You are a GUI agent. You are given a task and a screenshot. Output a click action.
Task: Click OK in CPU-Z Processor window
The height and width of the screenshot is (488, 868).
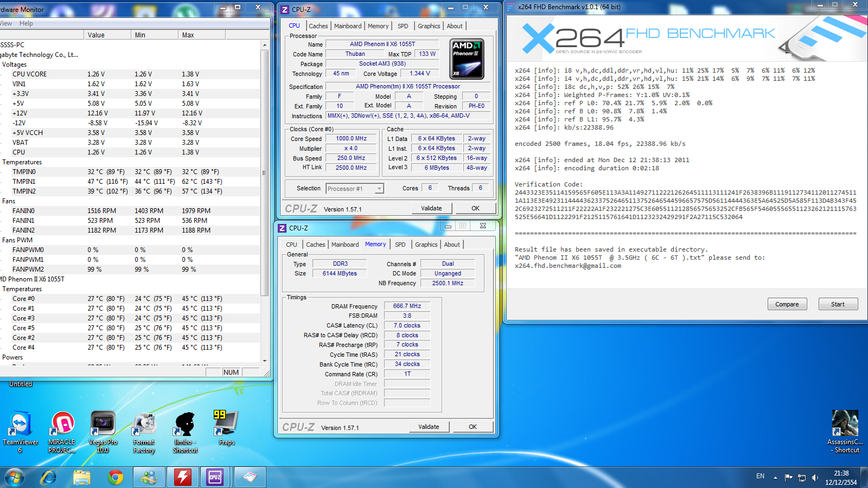pyautogui.click(x=475, y=208)
